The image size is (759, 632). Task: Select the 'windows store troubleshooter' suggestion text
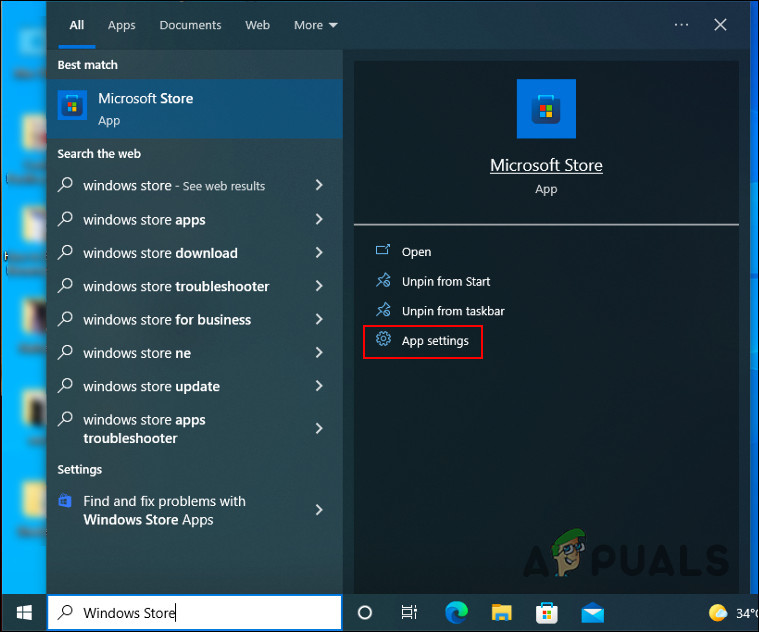tap(176, 286)
